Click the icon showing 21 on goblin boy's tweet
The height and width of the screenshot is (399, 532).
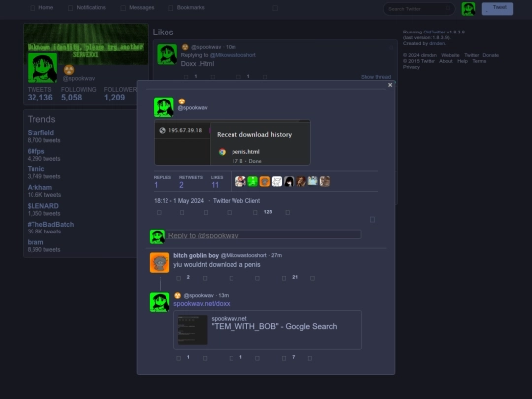pyautogui.click(x=284, y=278)
